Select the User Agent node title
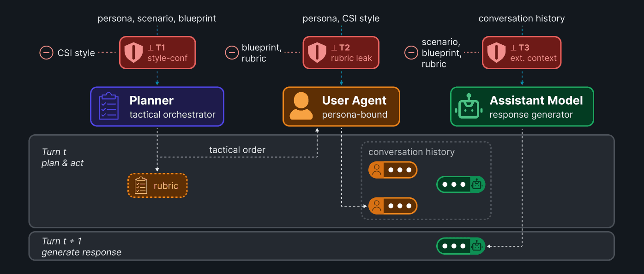 [x=354, y=100]
